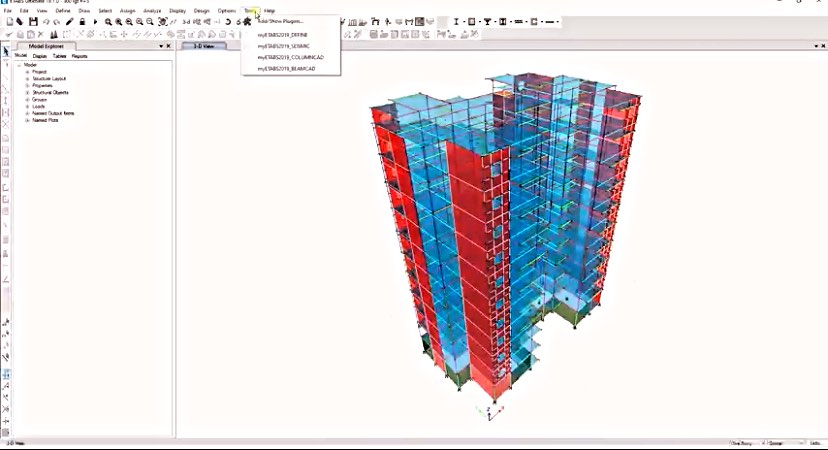The height and width of the screenshot is (450, 828).
Task: Switch to the Display tab in Model Explorer
Action: coord(40,56)
